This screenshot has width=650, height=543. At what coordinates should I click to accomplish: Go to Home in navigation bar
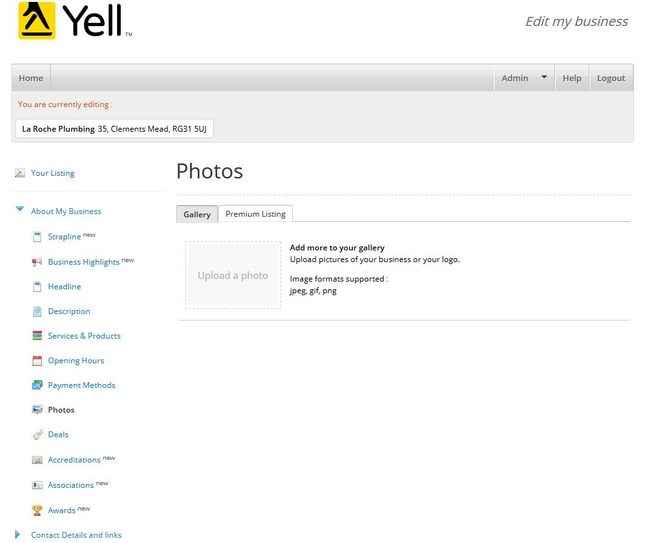point(31,78)
